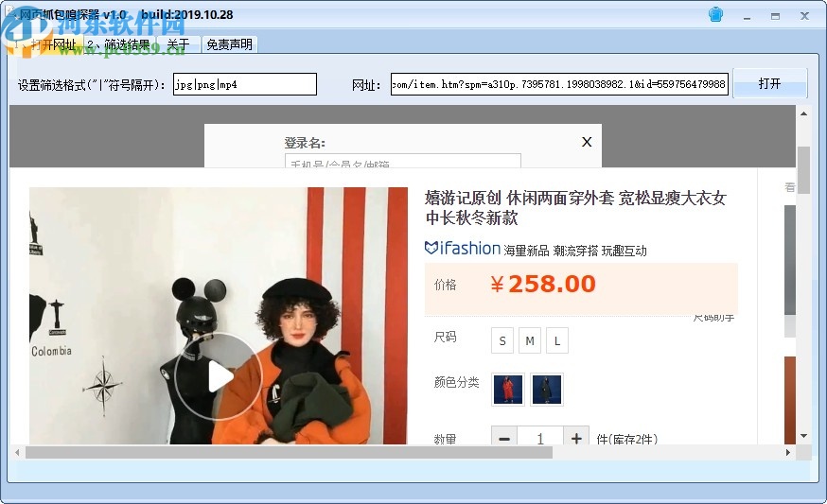Viewport: 827px width, 504px height.
Task: Click the horizontal scrollbar thumb
Action: click(x=289, y=452)
